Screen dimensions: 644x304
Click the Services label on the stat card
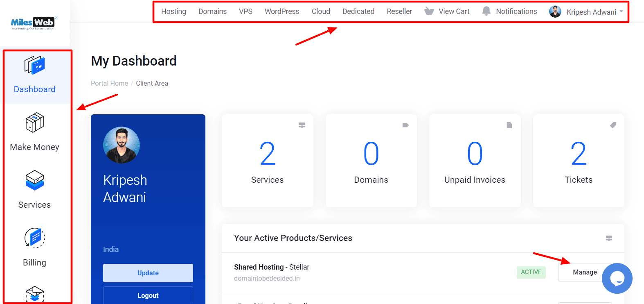(x=268, y=180)
